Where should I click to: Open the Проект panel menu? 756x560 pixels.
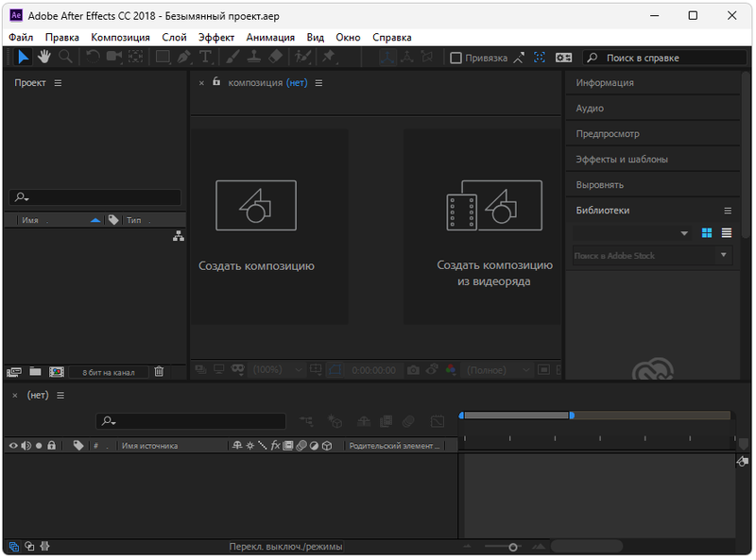click(x=58, y=83)
